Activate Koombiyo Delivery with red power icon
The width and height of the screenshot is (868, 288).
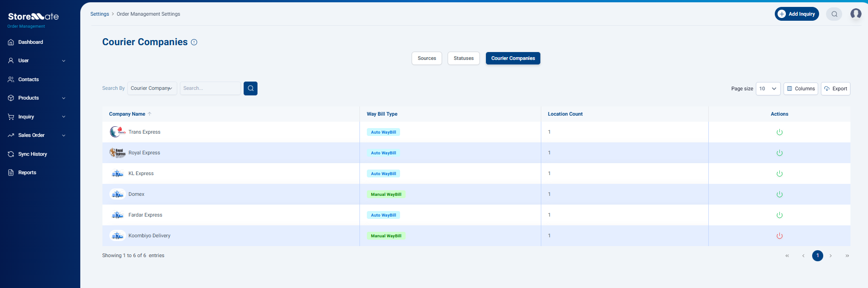tap(779, 236)
